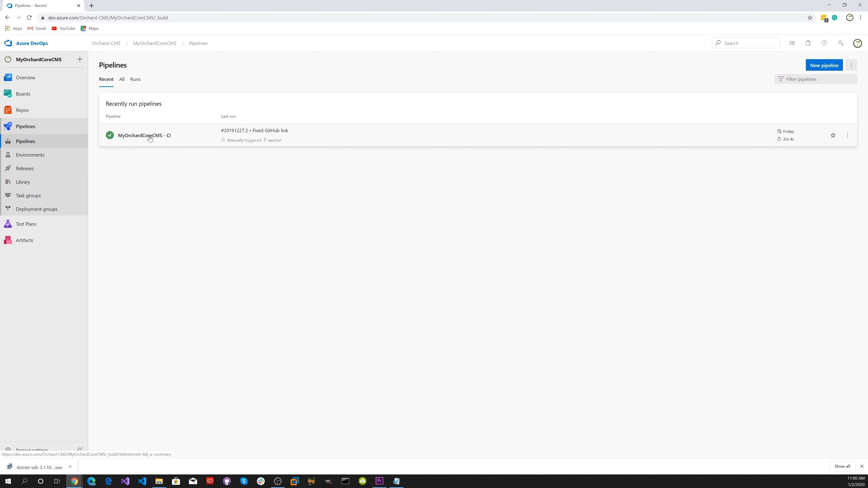Click the green success status icon

click(110, 135)
